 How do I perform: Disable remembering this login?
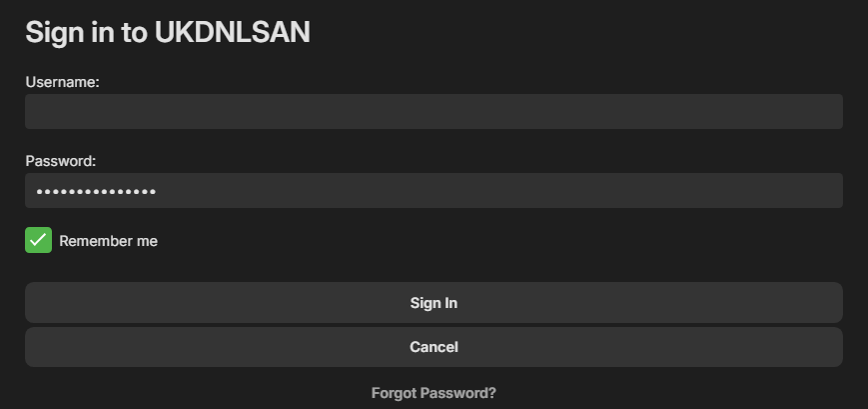tap(38, 240)
